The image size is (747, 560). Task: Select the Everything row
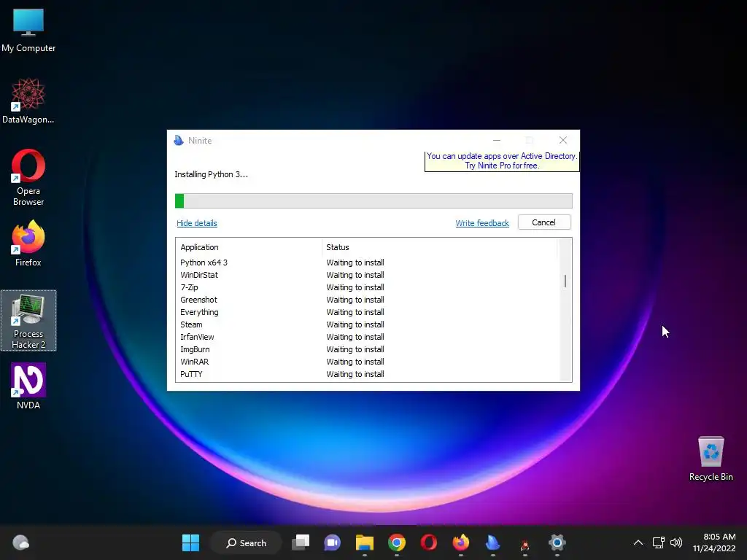367,312
